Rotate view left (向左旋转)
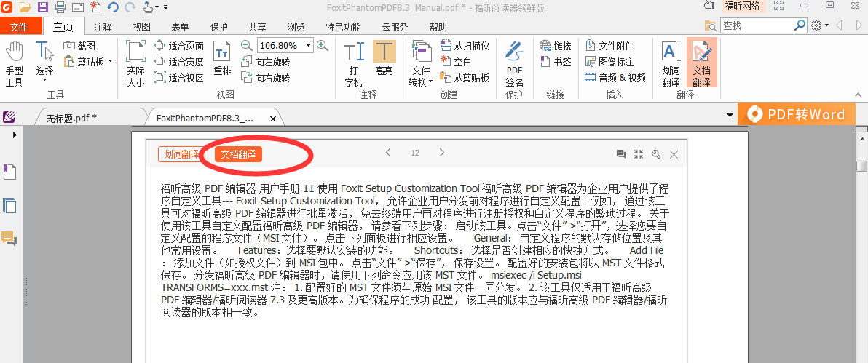The height and width of the screenshot is (363, 868). 266,62
